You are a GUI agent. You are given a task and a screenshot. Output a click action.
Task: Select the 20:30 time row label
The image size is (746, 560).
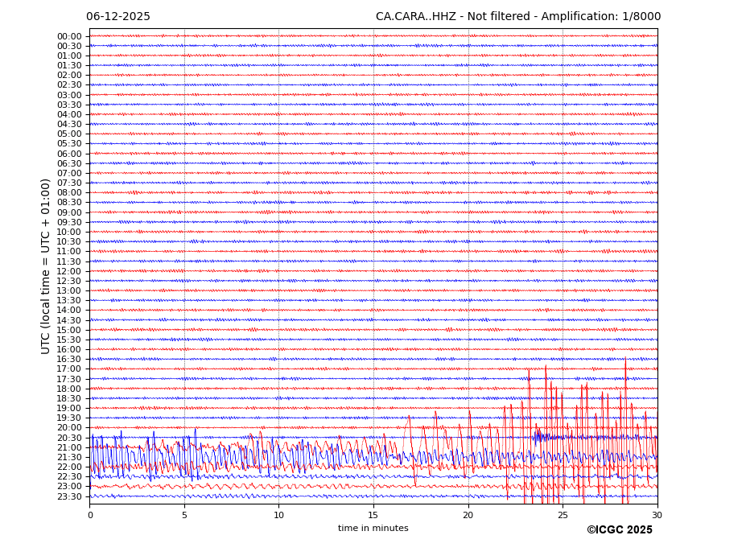(x=68, y=438)
